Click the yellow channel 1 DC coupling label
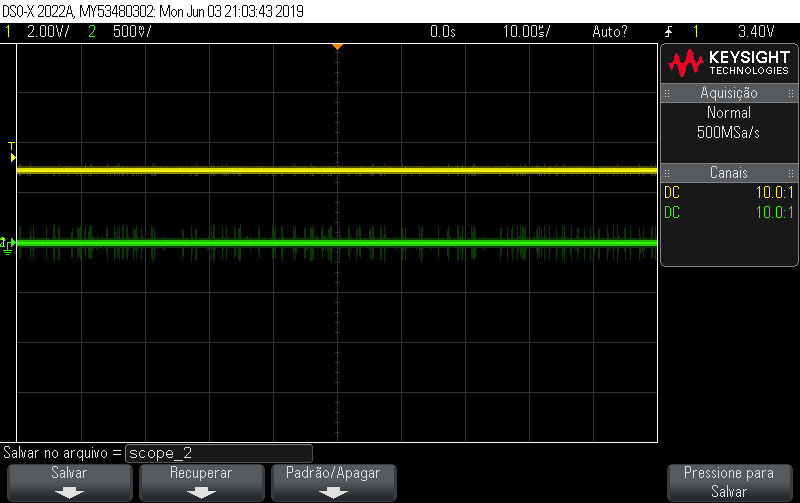Viewport: 800px width, 503px height. coord(672,193)
